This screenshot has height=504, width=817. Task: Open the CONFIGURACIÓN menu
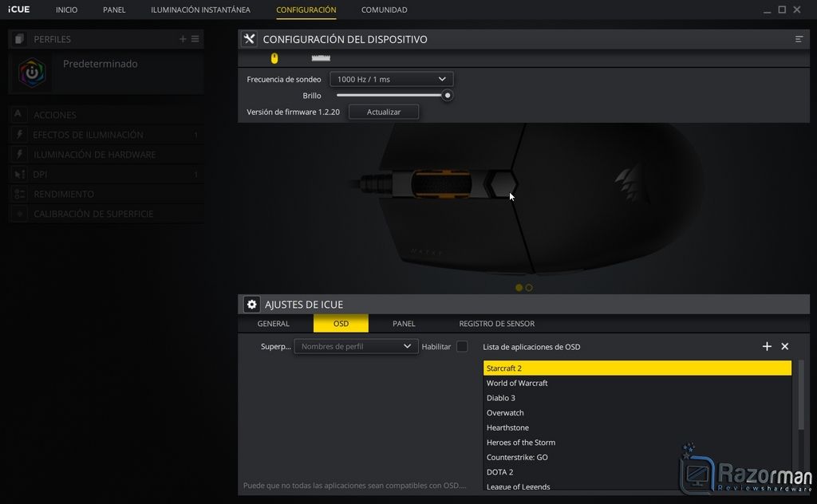point(306,10)
